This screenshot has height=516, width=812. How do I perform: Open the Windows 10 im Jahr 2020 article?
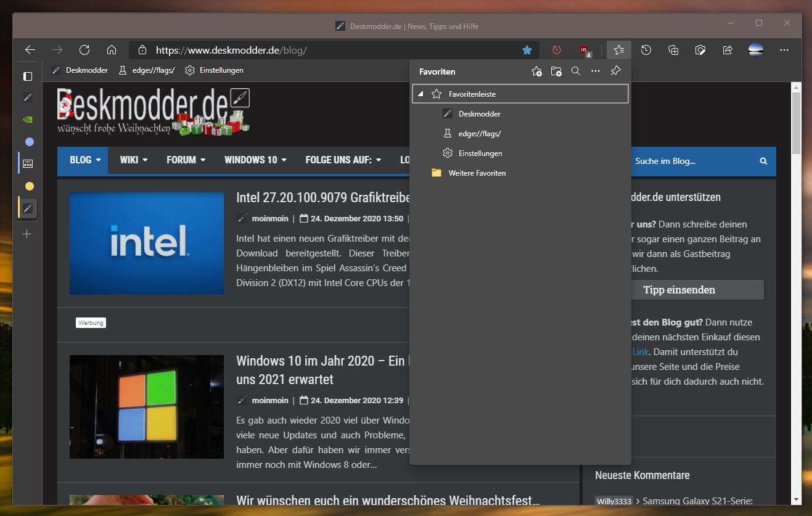323,370
